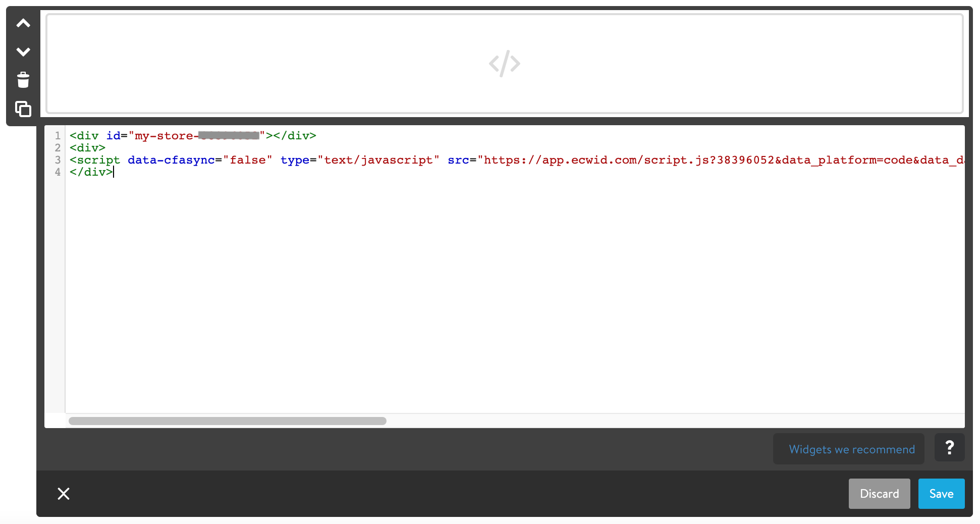Click the data-cfasync attribute on line 3
The width and height of the screenshot is (980, 524).
(x=171, y=160)
